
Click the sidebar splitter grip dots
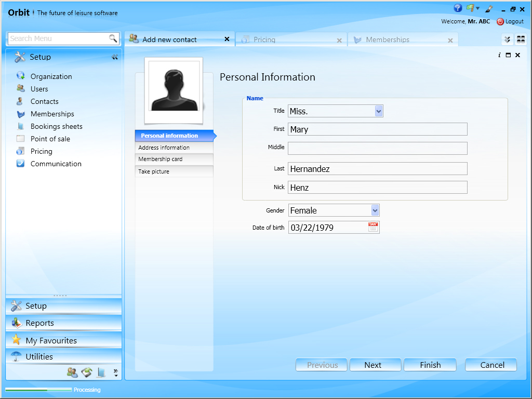(x=60, y=296)
